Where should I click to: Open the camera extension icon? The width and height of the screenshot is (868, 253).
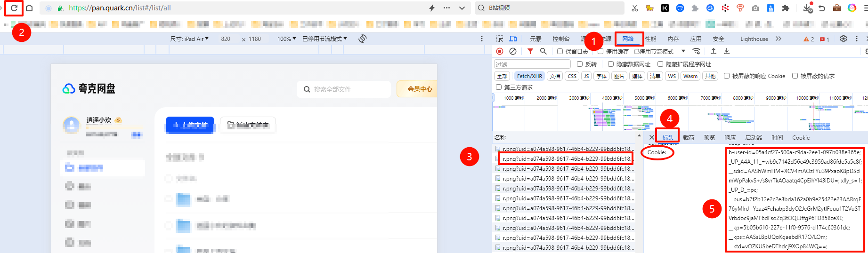click(x=755, y=8)
